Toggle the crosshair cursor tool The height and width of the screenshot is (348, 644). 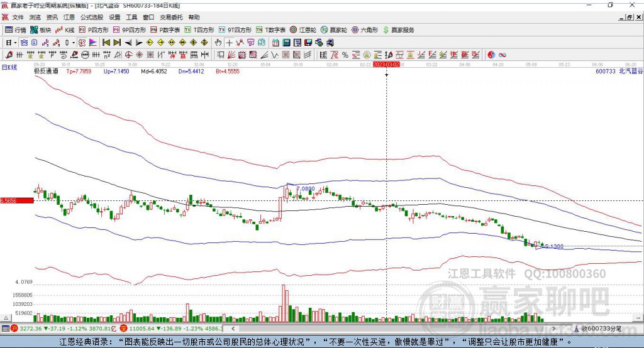tap(229, 43)
